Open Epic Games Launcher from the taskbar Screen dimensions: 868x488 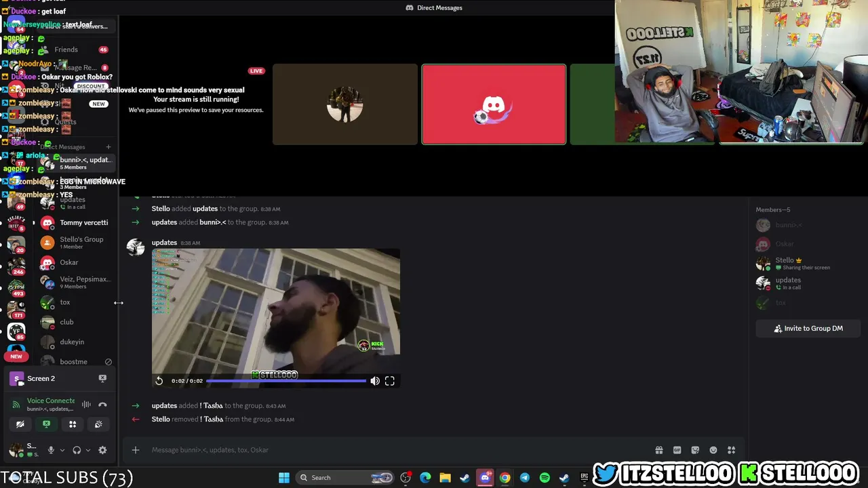pos(585,478)
